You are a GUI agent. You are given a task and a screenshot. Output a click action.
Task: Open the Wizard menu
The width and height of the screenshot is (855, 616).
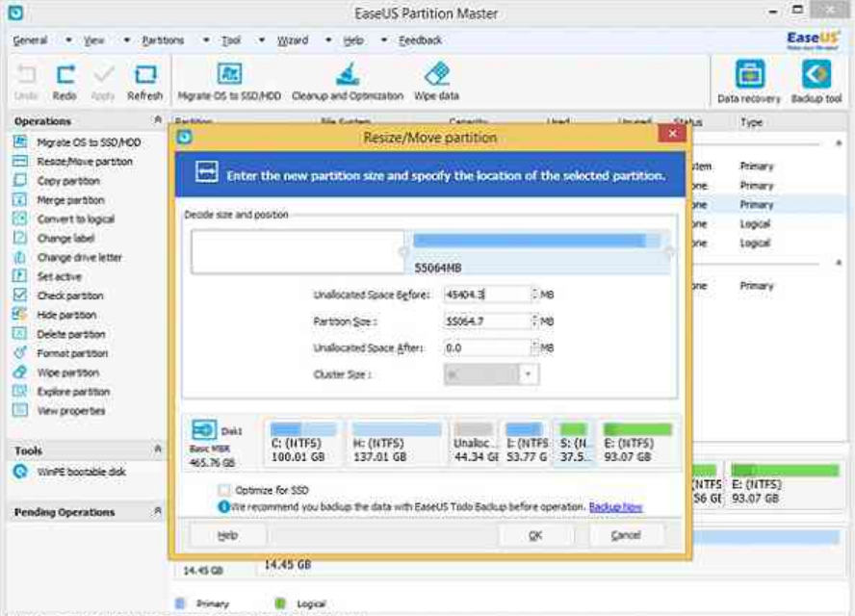click(293, 40)
